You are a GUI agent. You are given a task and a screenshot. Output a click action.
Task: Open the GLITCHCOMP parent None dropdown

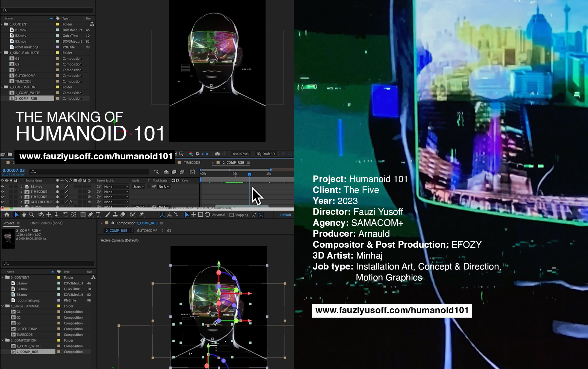click(x=116, y=202)
